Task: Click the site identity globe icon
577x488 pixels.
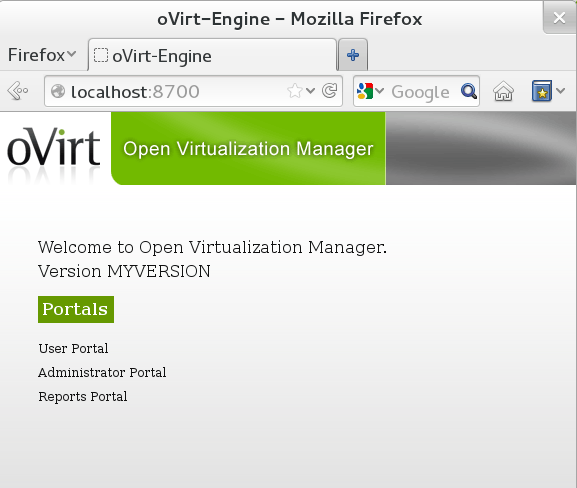Action: [x=58, y=91]
